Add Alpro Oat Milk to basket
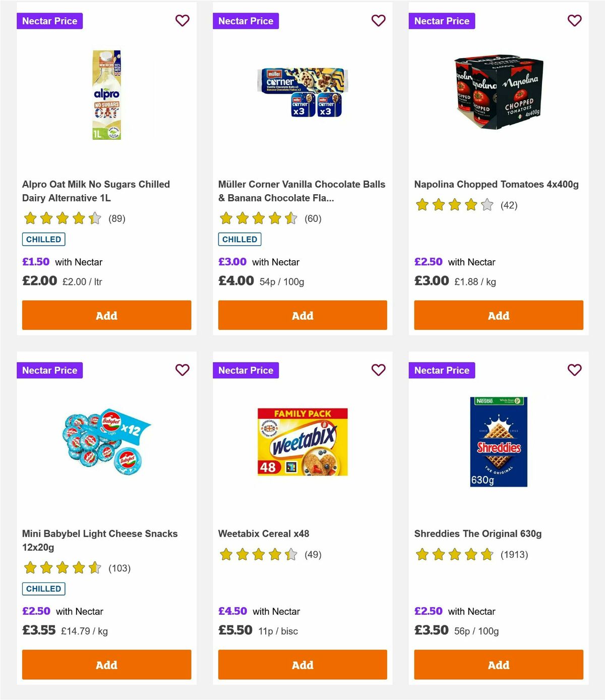This screenshot has height=700, width=605. (x=106, y=315)
